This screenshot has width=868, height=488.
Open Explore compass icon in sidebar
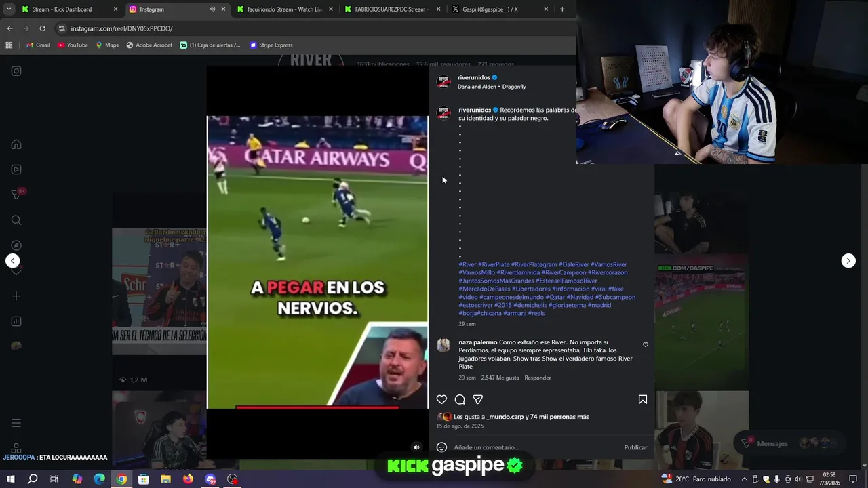pos(16,245)
